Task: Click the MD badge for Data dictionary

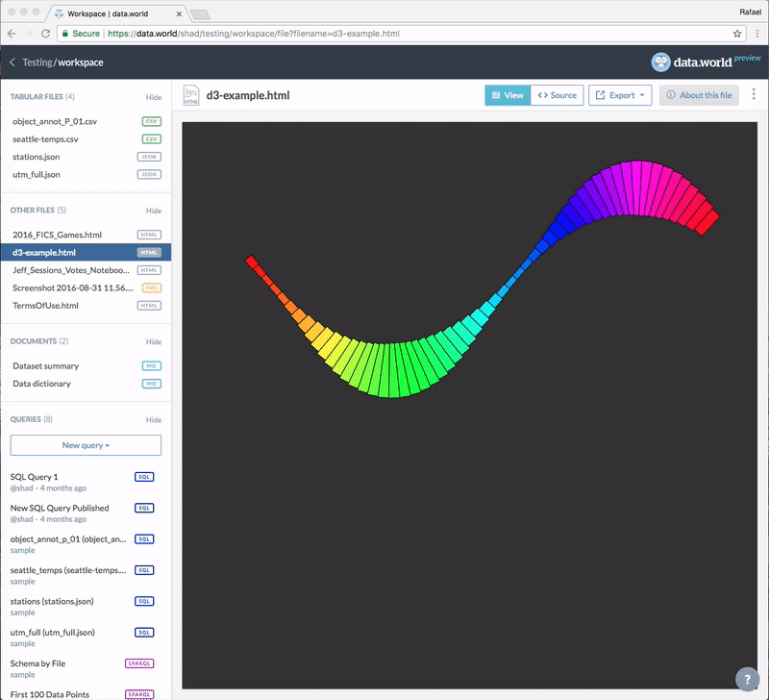Action: pyautogui.click(x=152, y=384)
